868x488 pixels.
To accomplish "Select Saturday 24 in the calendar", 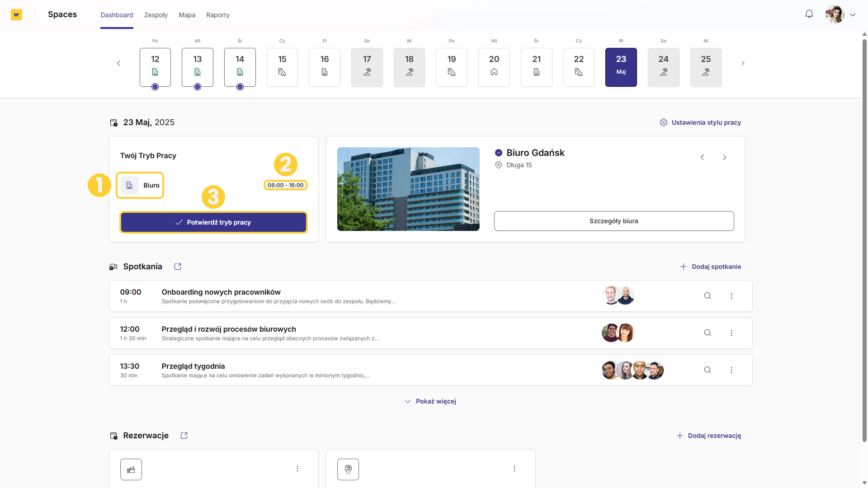I will (664, 67).
